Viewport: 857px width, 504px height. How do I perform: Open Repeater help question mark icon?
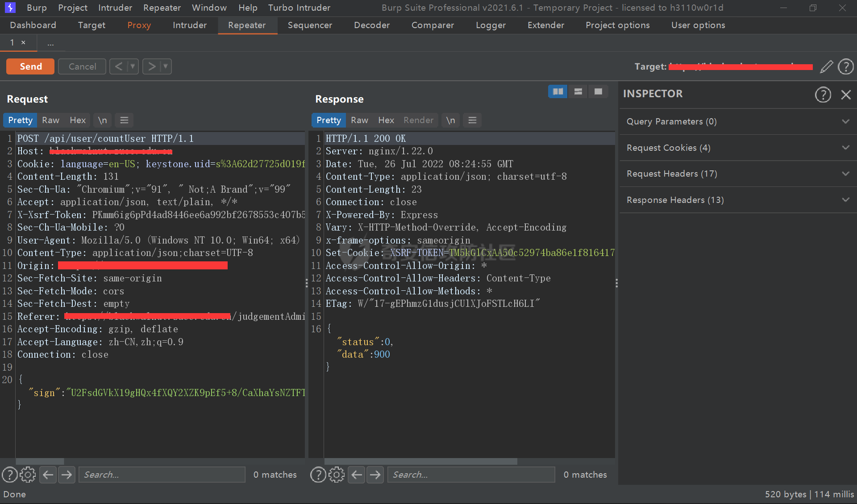(845, 66)
